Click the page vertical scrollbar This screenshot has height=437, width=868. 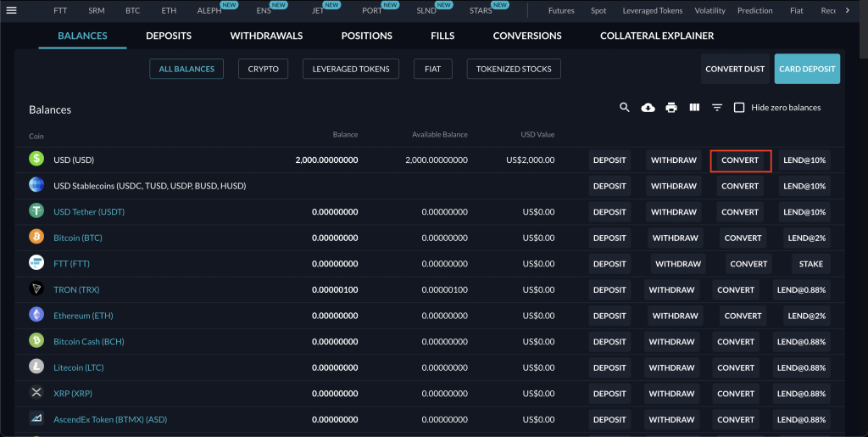click(863, 29)
